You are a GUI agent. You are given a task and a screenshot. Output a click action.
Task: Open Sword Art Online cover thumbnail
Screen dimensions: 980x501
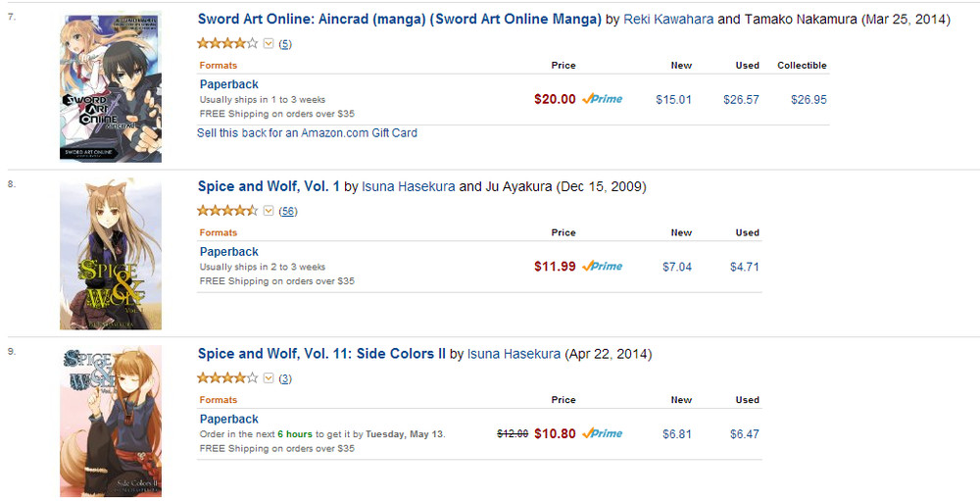[x=111, y=87]
